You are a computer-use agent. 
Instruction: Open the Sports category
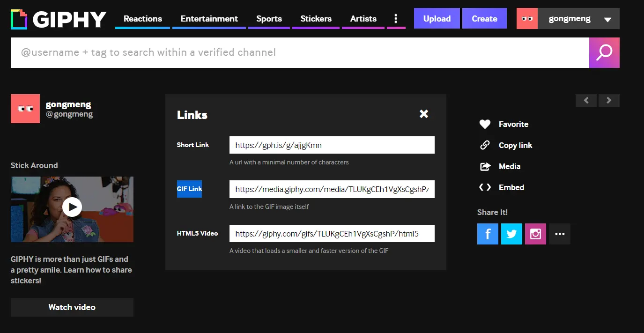269,19
